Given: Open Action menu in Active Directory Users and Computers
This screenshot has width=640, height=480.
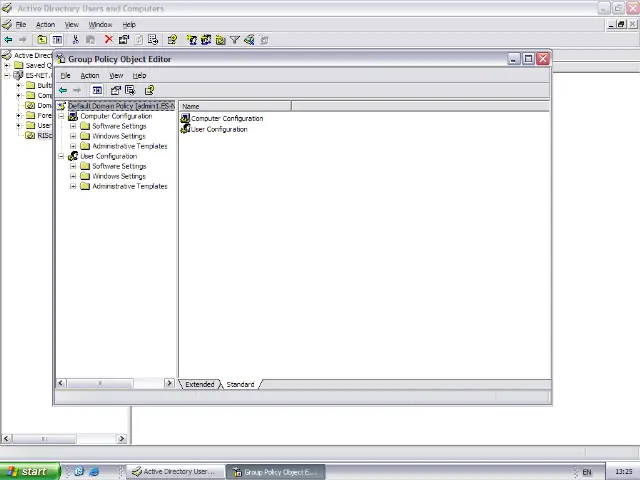Looking at the screenshot, I should (x=45, y=24).
